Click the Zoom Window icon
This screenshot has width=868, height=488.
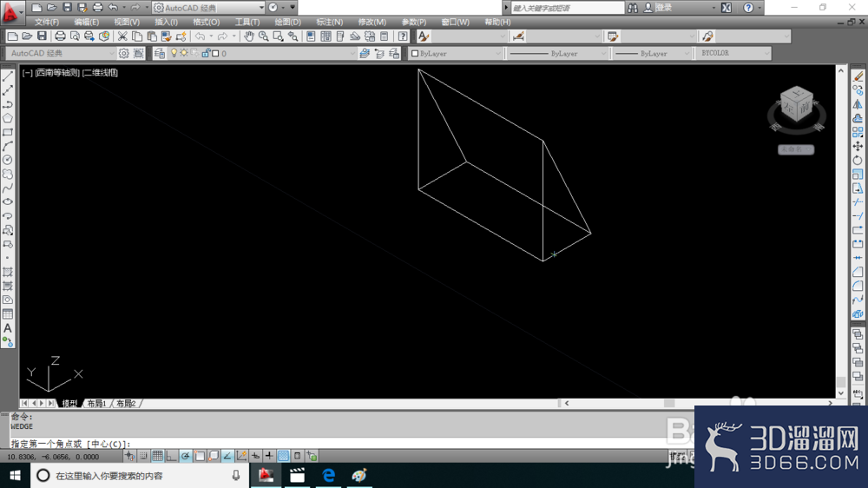point(278,36)
